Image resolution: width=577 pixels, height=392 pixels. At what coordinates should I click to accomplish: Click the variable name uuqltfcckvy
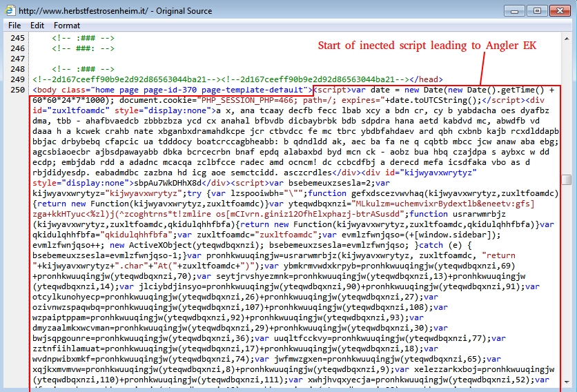300,338
